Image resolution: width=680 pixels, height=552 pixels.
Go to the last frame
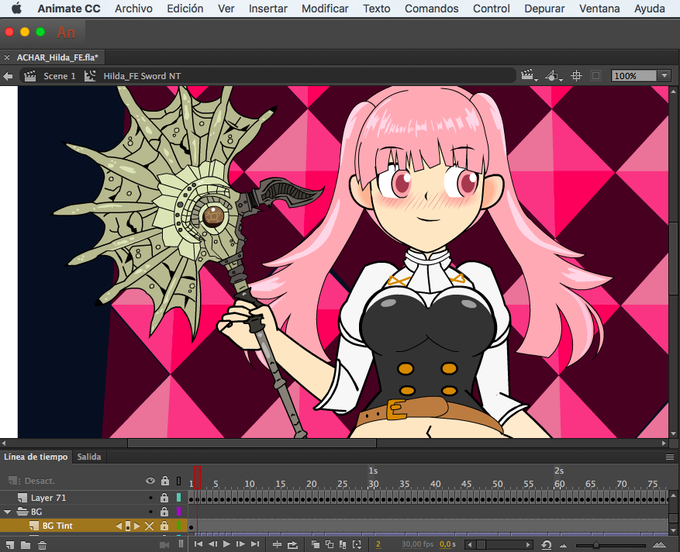[x=255, y=544]
